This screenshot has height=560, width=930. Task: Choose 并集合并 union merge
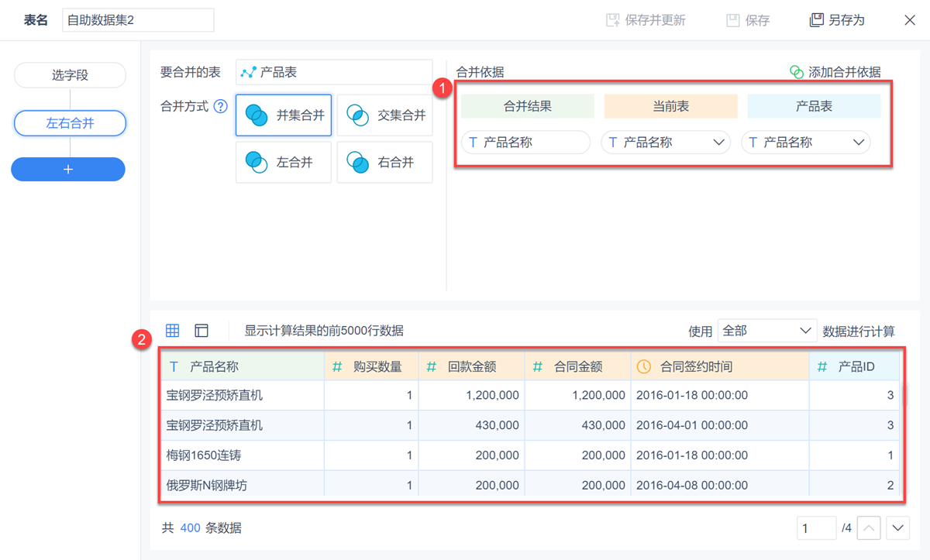click(x=284, y=115)
